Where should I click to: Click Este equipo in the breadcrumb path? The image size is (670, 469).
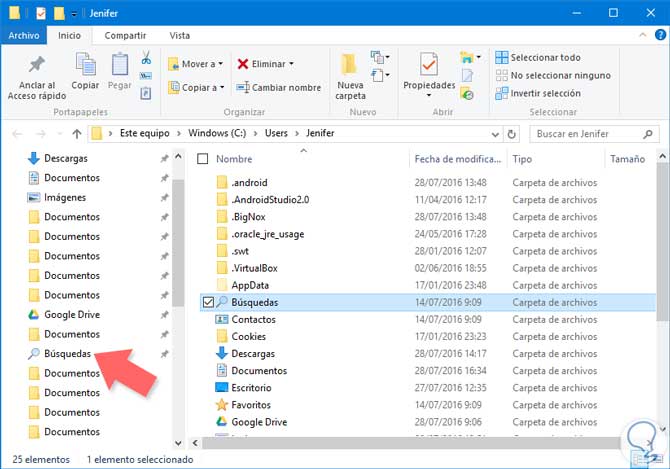144,133
